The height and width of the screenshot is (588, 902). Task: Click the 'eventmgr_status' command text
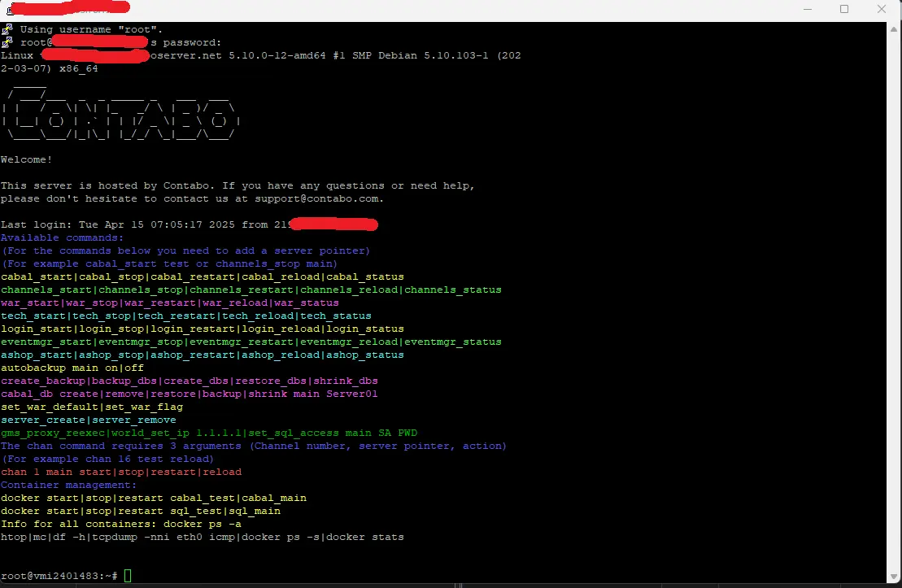point(453,342)
